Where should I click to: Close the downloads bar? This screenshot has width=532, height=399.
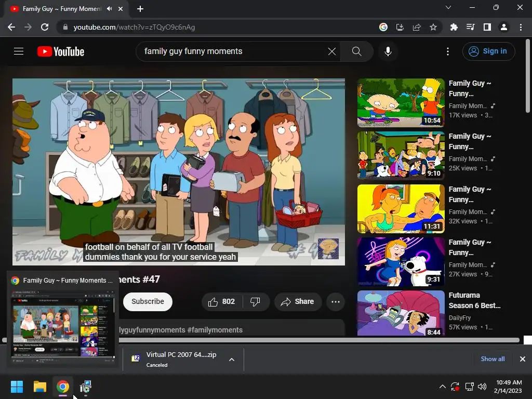[x=523, y=359]
